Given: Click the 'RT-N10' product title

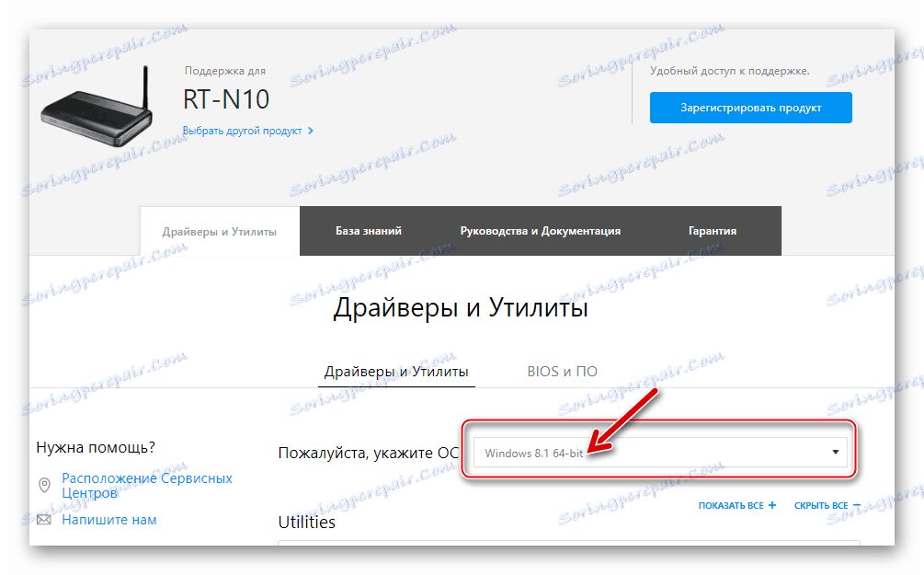Looking at the screenshot, I should tap(225, 99).
